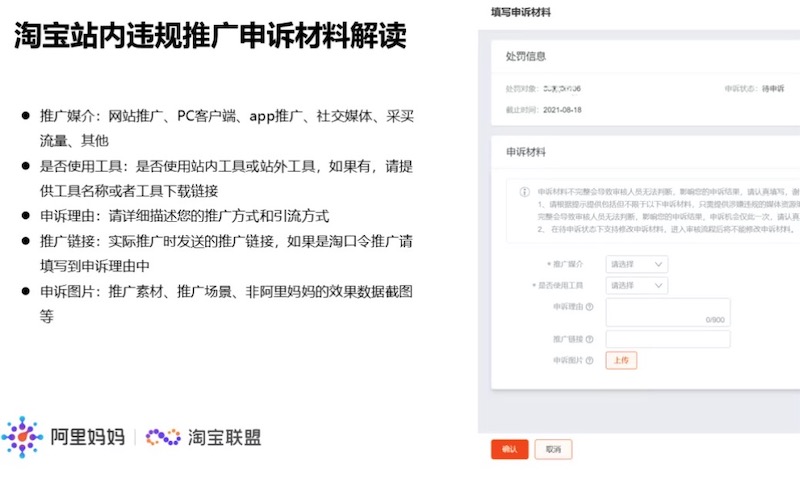The image size is (800, 487).
Task: Click the deadline date 2021-08-18
Action: 562,110
